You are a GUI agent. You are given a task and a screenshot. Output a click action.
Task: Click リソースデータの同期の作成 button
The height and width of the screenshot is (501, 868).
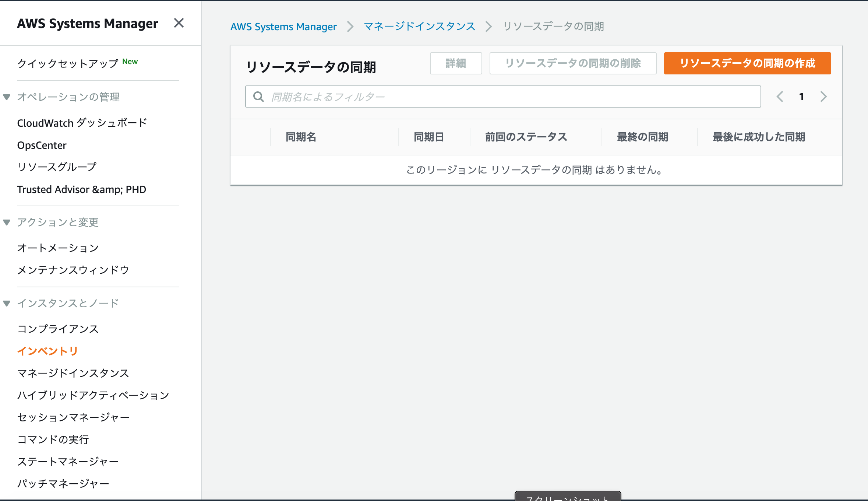pos(747,63)
